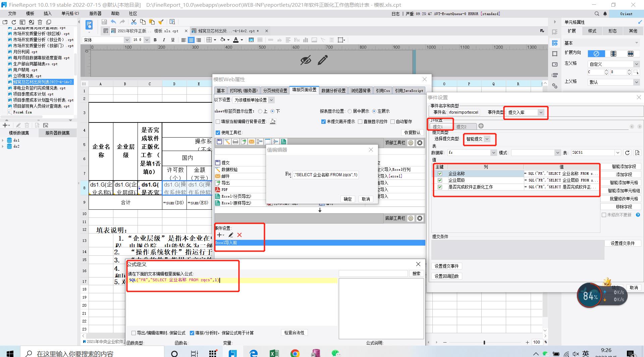Click the scissors cut icon
This screenshot has width=644, height=357.
(133, 22)
